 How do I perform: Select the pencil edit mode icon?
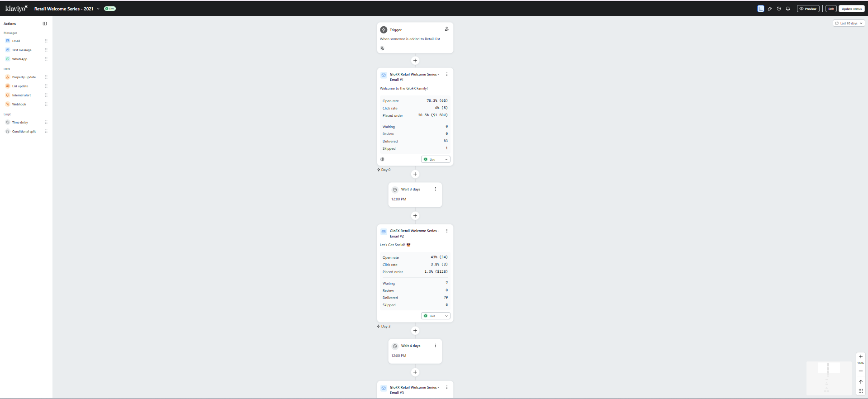pyautogui.click(x=770, y=9)
